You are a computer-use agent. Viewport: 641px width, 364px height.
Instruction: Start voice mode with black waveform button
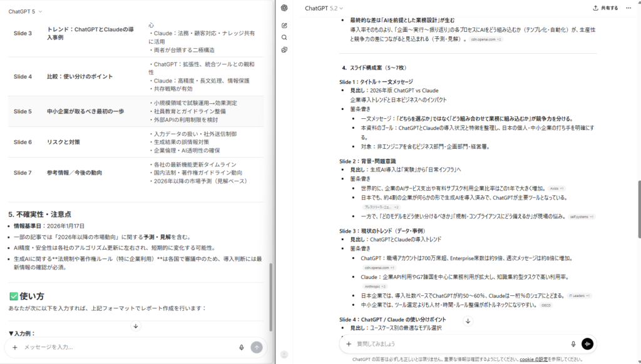(x=587, y=344)
